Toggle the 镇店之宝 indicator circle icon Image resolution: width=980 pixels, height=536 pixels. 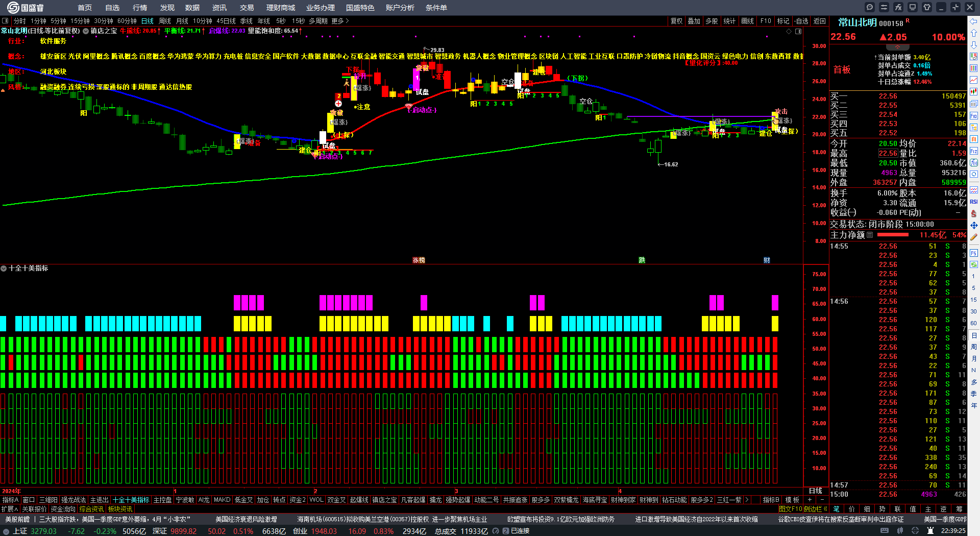pos(86,31)
